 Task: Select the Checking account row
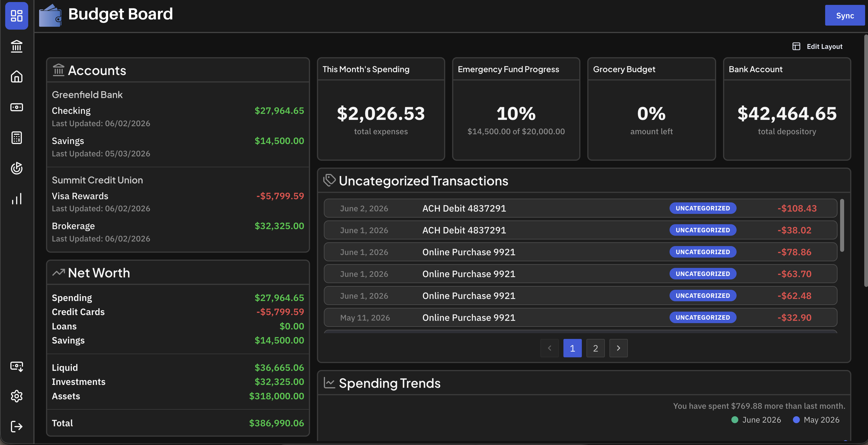pos(178,116)
